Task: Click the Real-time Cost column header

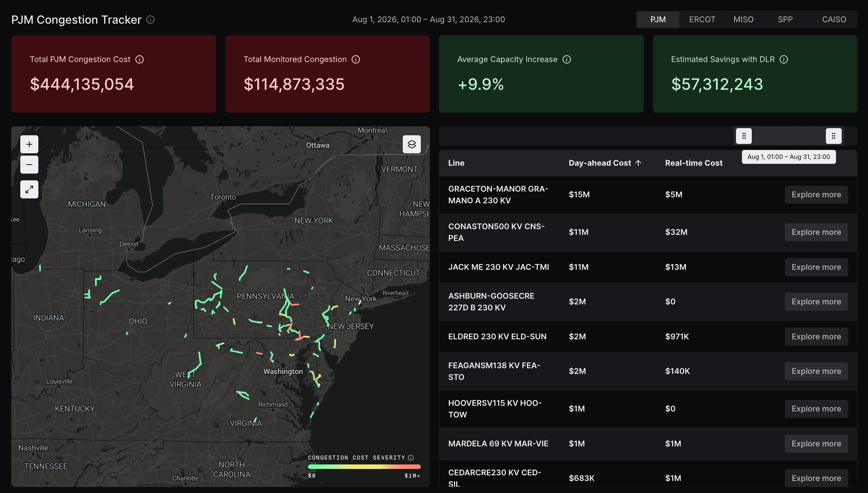Action: click(x=694, y=163)
